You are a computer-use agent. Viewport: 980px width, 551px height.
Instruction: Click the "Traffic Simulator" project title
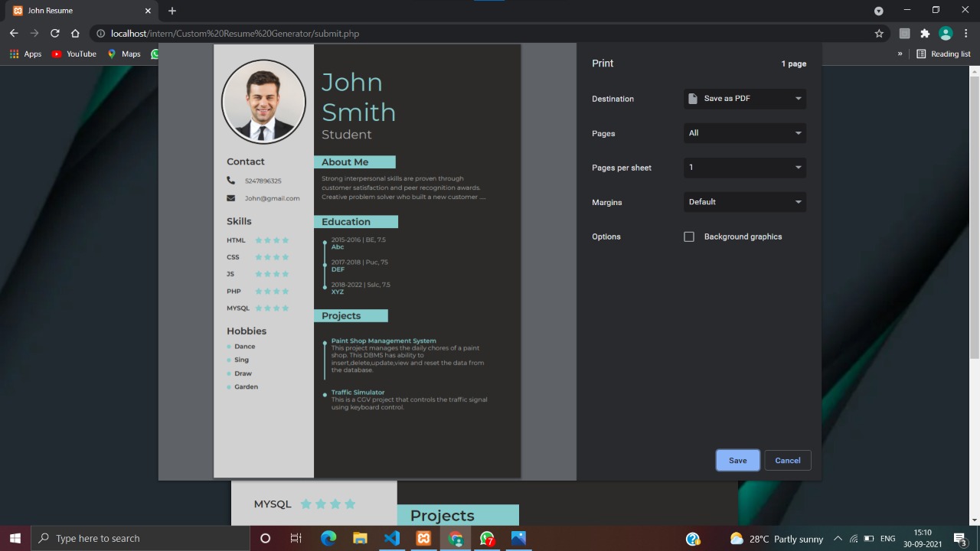click(x=358, y=393)
